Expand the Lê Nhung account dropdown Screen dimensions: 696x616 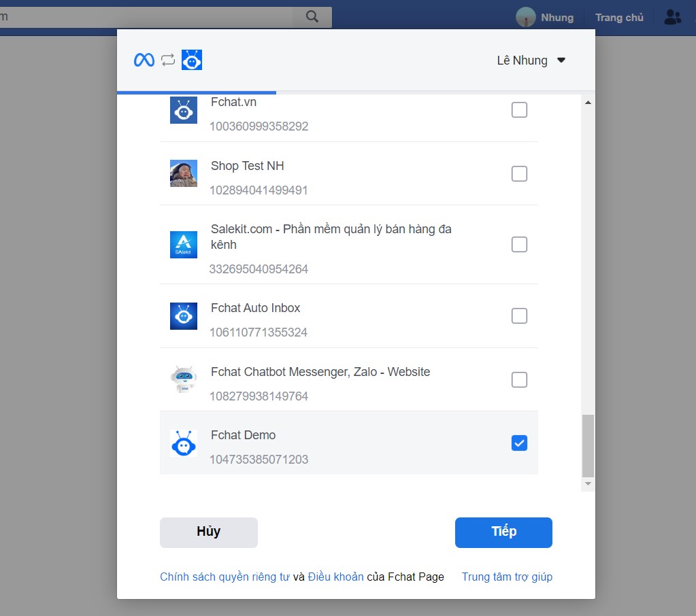[531, 61]
